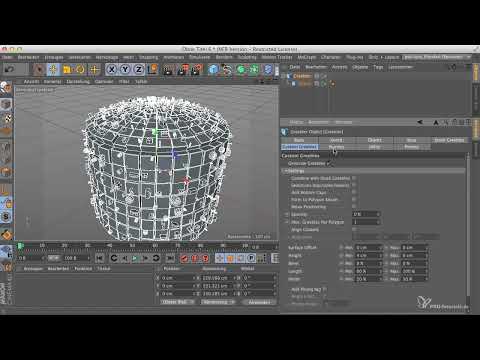Image resolution: width=480 pixels, height=360 pixels.
Task: Toggle Align Greeble checkbox
Action: 354,229
